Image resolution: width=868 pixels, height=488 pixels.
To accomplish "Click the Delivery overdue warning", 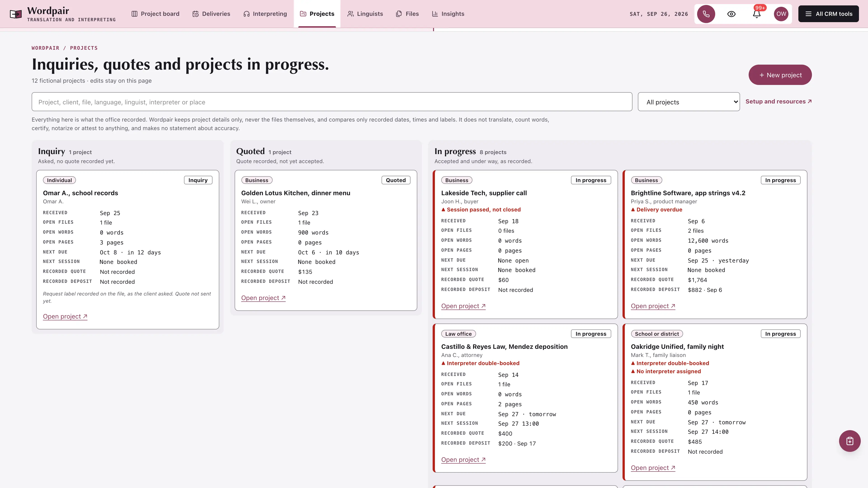I will pyautogui.click(x=656, y=209).
